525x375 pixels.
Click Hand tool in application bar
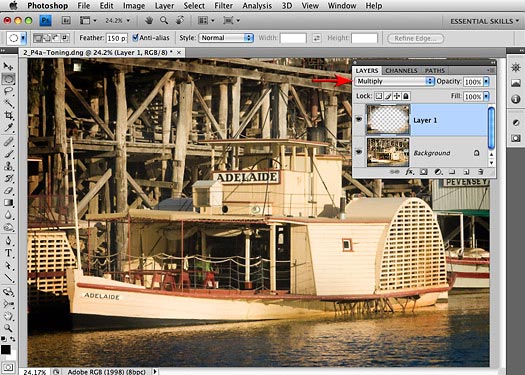coord(149,21)
